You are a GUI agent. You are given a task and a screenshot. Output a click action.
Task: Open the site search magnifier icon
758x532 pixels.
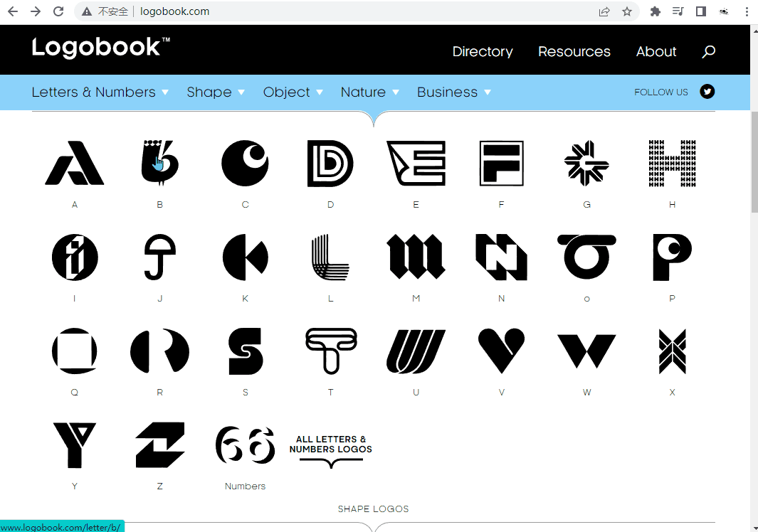click(709, 51)
